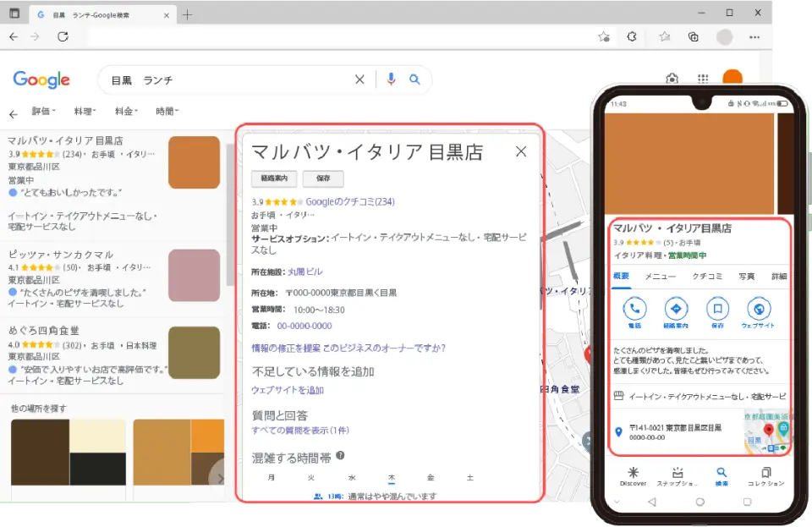
Task: Expand the 料金 filter dropdown
Action: tap(126, 112)
